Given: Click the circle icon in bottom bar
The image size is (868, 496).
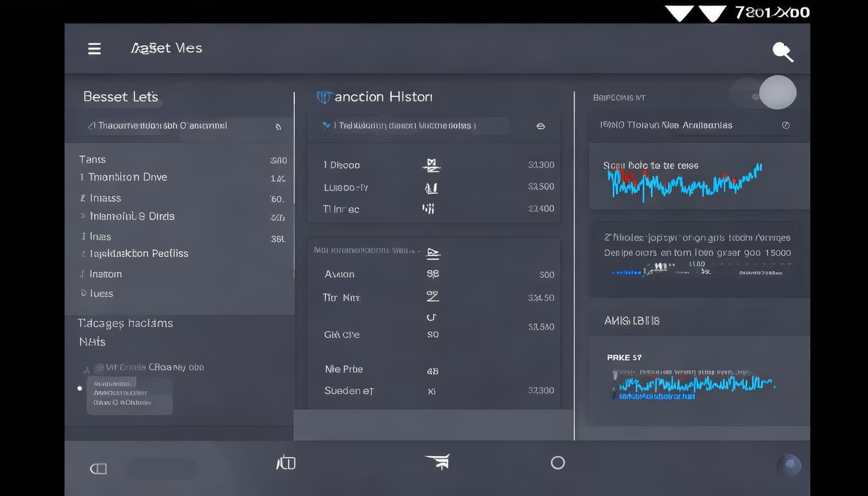Looking at the screenshot, I should pyautogui.click(x=557, y=462).
